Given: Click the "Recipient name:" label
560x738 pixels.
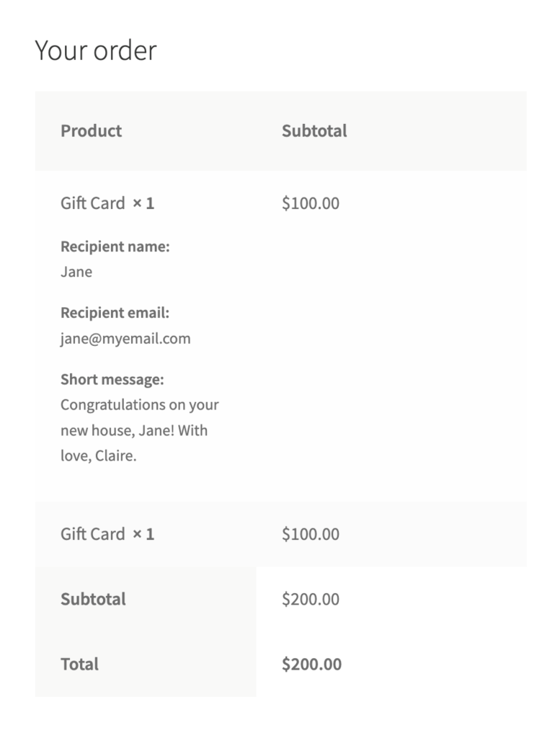Looking at the screenshot, I should 115,246.
